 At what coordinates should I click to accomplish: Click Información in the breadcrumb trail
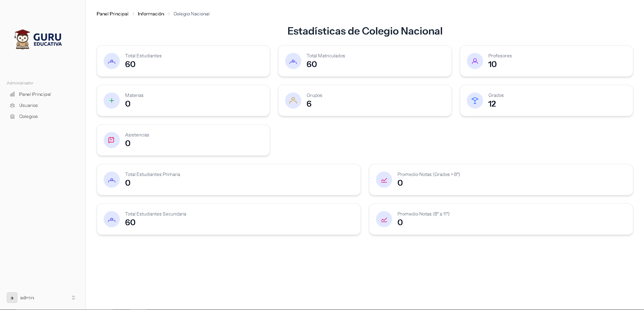(x=151, y=14)
